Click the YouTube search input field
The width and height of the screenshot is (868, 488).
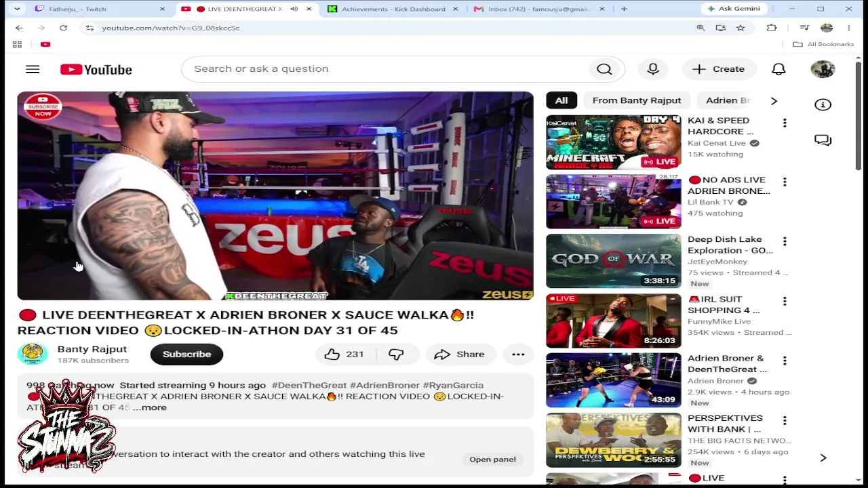pos(385,69)
